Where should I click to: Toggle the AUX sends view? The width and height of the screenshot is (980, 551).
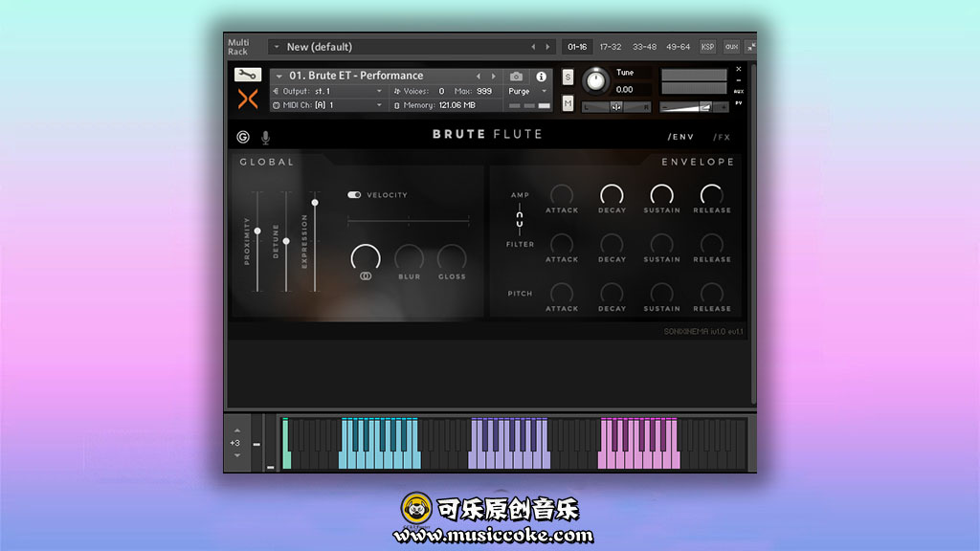point(738,92)
